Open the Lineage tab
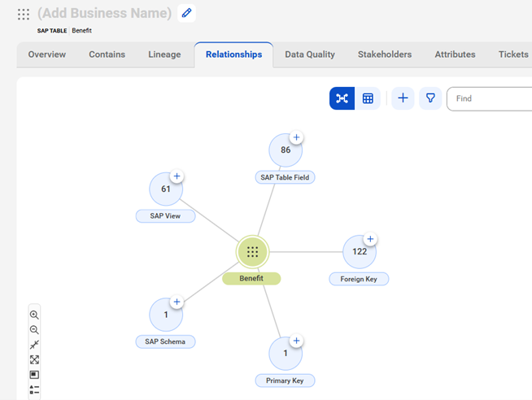 coord(164,54)
